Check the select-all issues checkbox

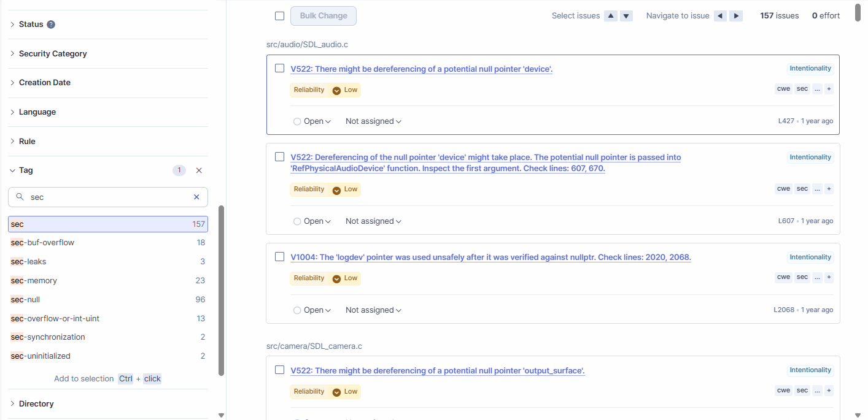279,16
